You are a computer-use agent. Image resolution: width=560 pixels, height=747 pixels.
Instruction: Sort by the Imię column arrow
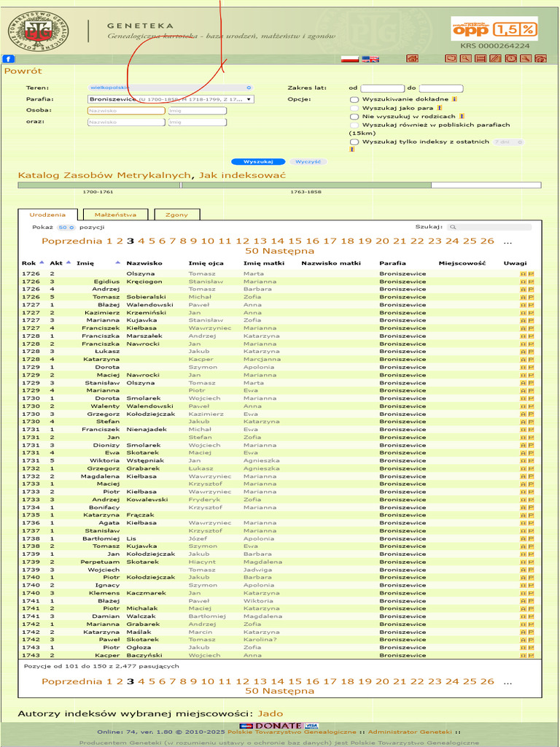tap(117, 263)
